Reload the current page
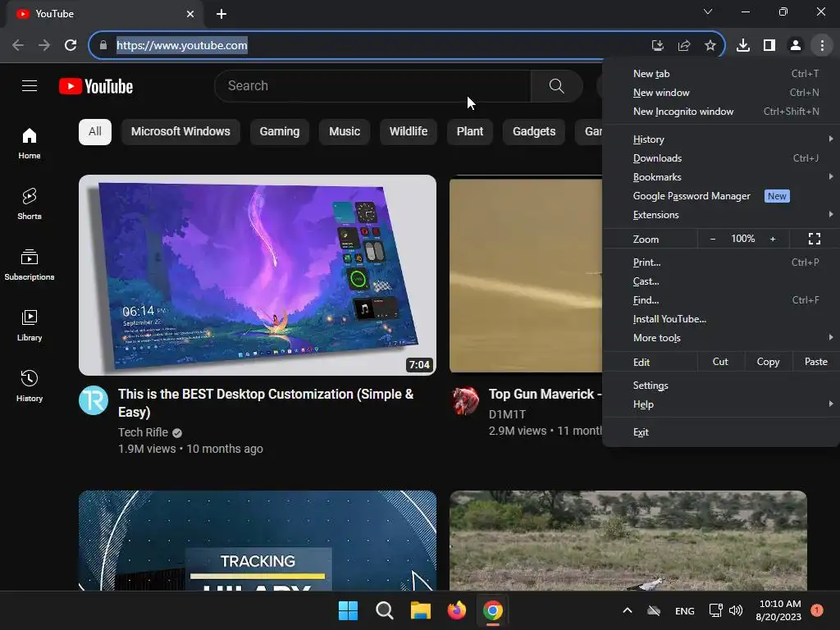 point(71,45)
